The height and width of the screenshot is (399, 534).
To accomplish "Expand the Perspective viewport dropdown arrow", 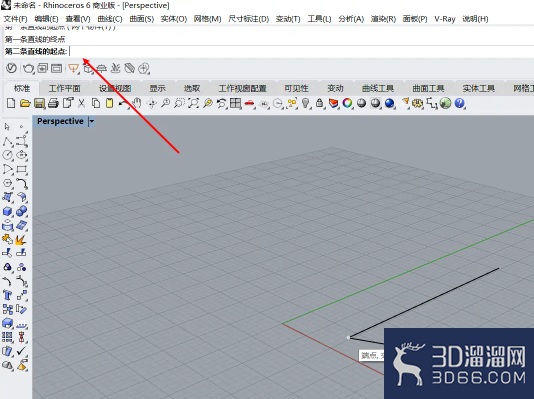I will click(92, 121).
